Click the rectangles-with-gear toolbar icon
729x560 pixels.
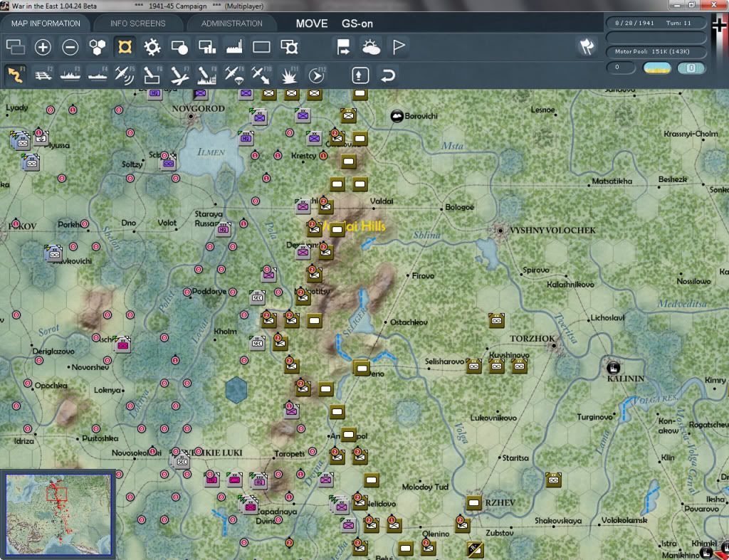[289, 47]
